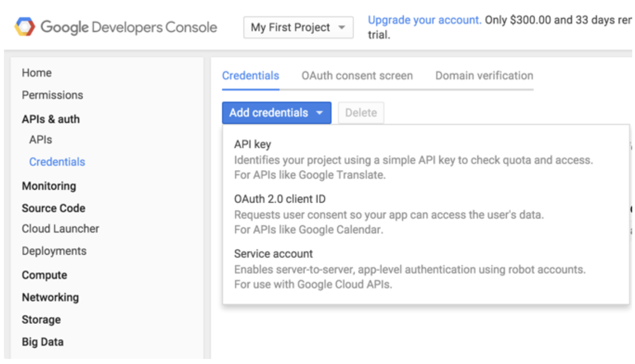Click the Google Developers Console hexagon logo
The image size is (635, 364).
pos(24,27)
